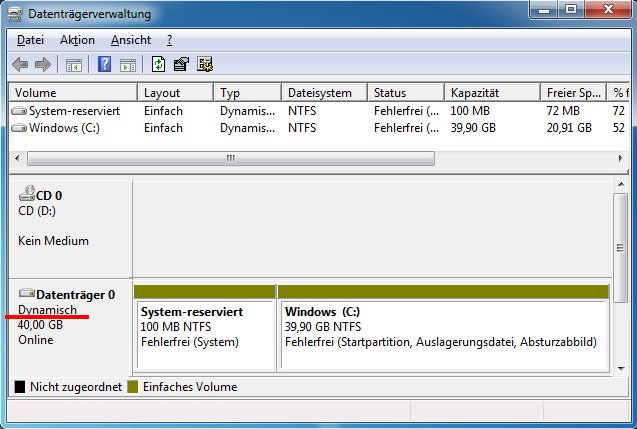This screenshot has width=637, height=429.
Task: Click the CD 0 drive icon
Action: coord(27,193)
